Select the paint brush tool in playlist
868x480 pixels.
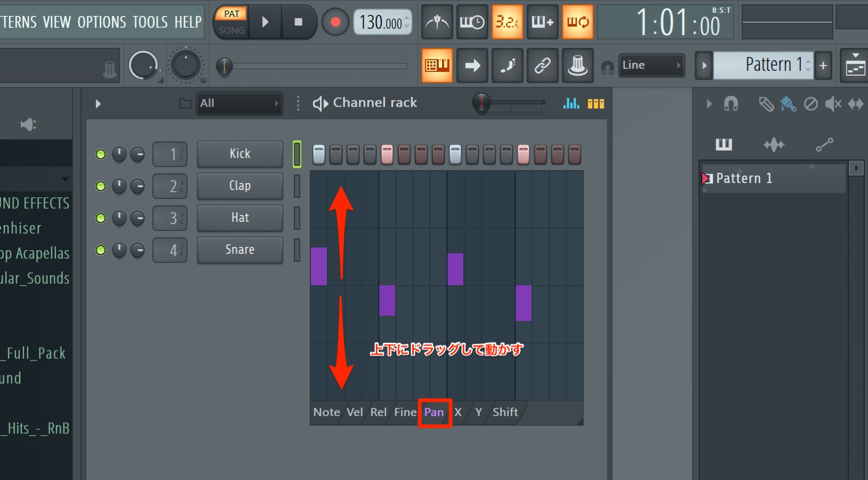click(x=788, y=104)
